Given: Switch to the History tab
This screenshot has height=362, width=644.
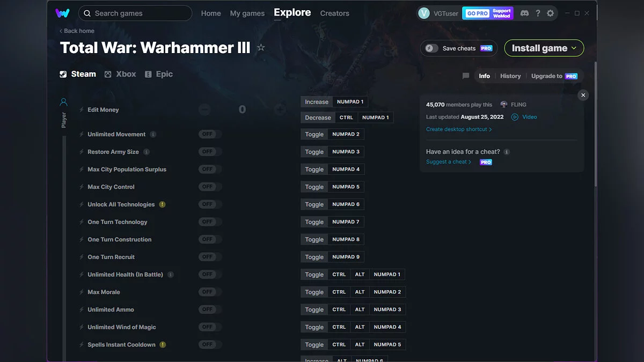Looking at the screenshot, I should [510, 76].
